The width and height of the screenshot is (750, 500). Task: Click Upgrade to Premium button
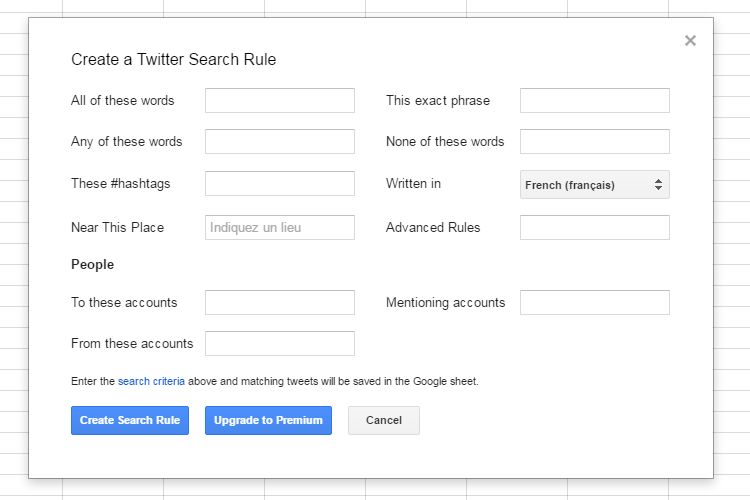[268, 421]
